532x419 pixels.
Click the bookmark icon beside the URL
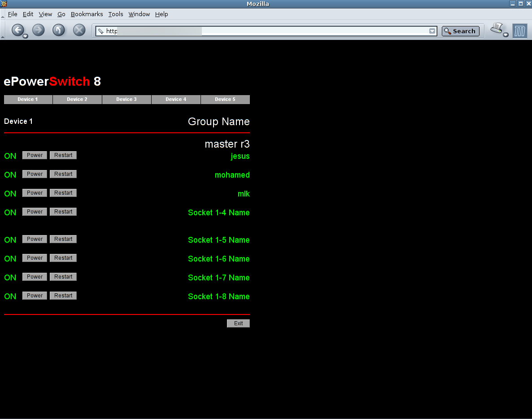click(x=101, y=31)
